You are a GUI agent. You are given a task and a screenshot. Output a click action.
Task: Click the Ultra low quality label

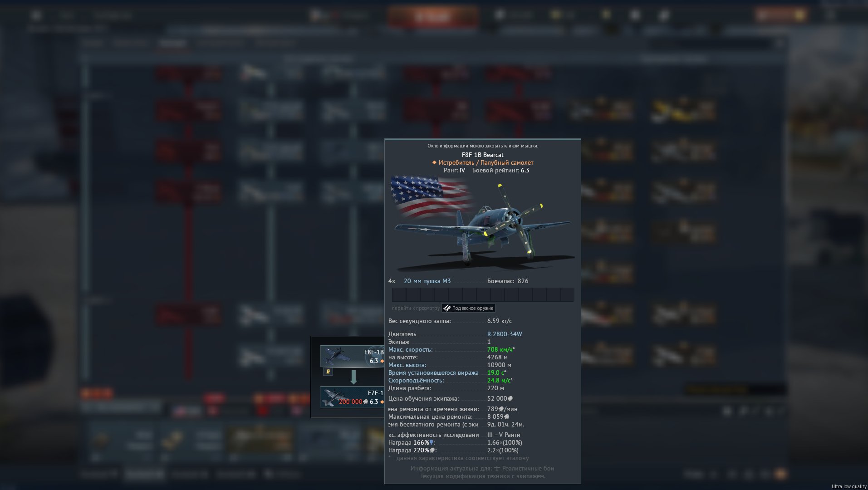tap(849, 486)
